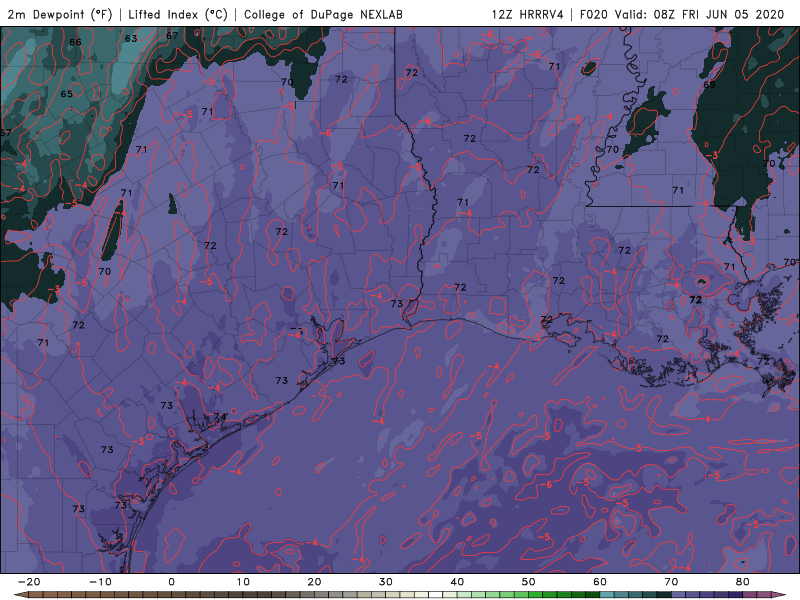Click the '65' dewpoint value on the map

tap(66, 94)
